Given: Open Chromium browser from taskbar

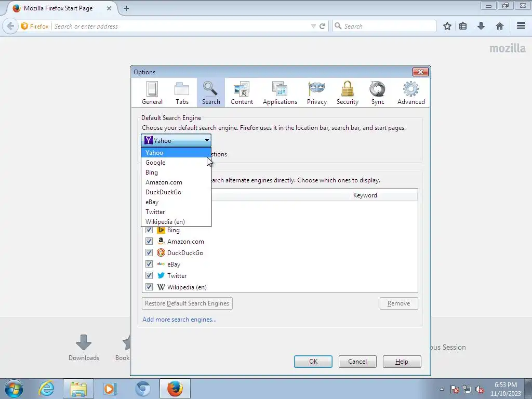Looking at the screenshot, I should pyautogui.click(x=143, y=389).
